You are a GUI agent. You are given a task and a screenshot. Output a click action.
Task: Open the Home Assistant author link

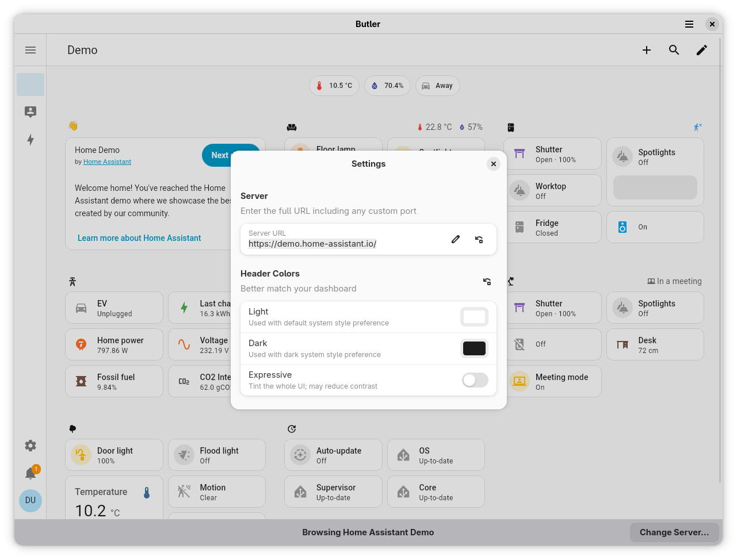107,162
